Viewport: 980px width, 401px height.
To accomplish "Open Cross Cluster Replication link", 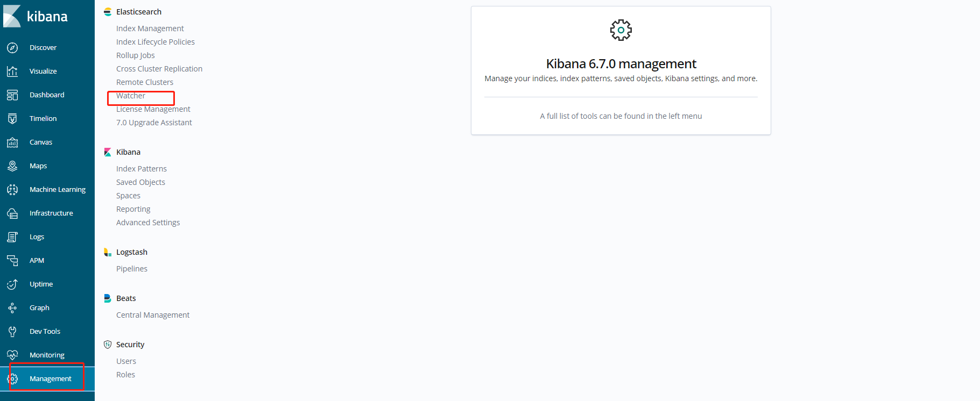I will coord(159,69).
